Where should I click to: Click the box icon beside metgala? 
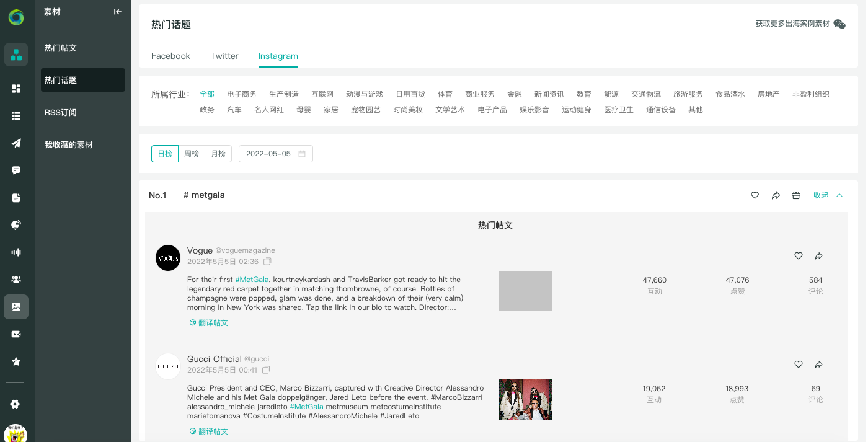[x=796, y=195]
